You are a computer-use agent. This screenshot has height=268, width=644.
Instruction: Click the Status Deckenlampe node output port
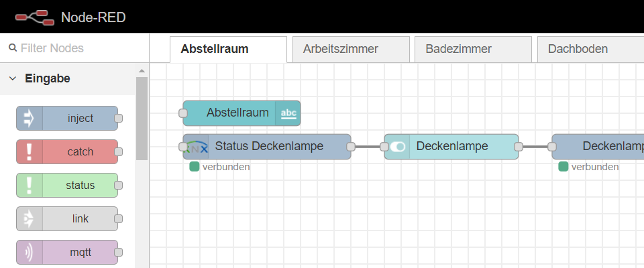[x=351, y=146]
